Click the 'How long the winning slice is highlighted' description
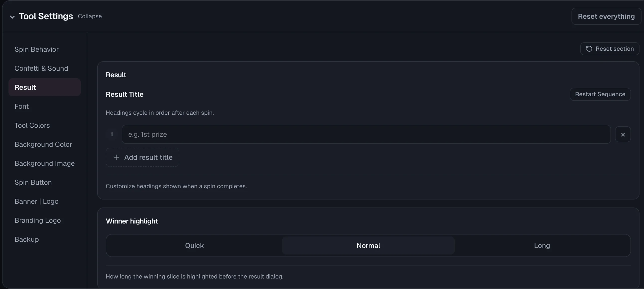The image size is (644, 289). point(194,276)
